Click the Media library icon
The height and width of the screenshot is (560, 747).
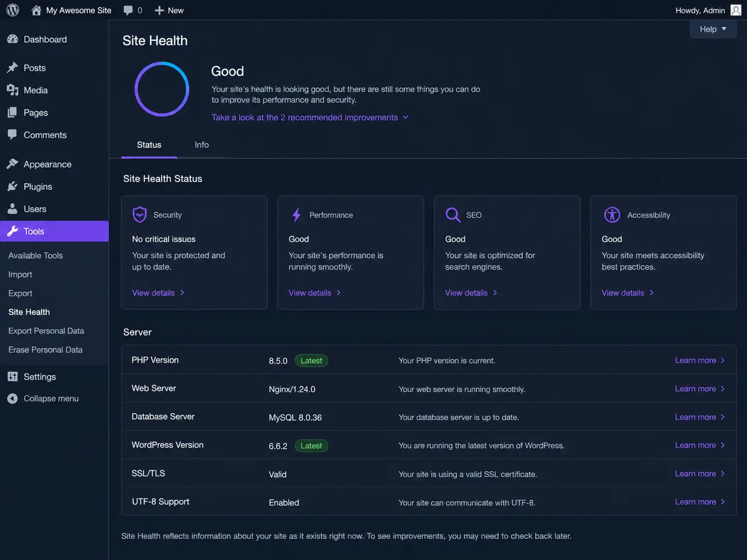[x=13, y=90]
